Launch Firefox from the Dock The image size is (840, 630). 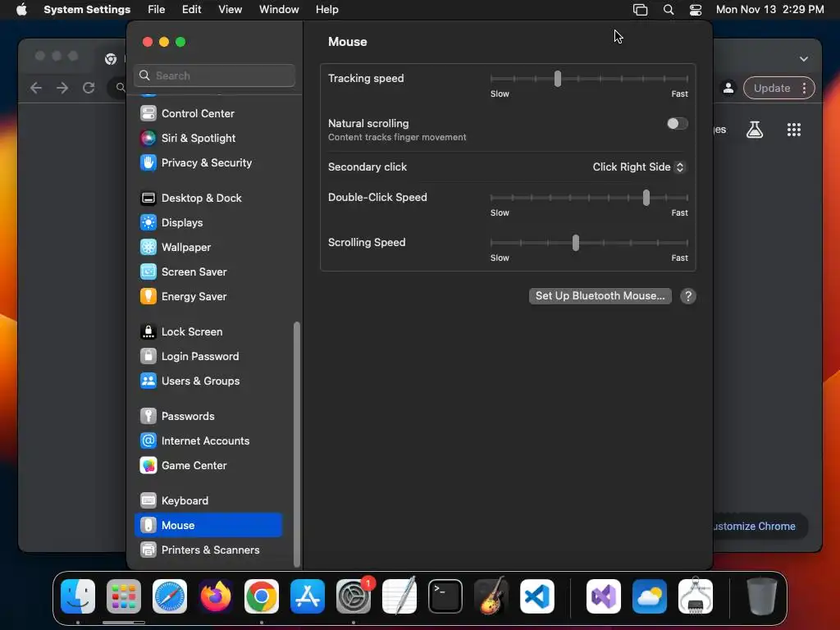click(216, 596)
